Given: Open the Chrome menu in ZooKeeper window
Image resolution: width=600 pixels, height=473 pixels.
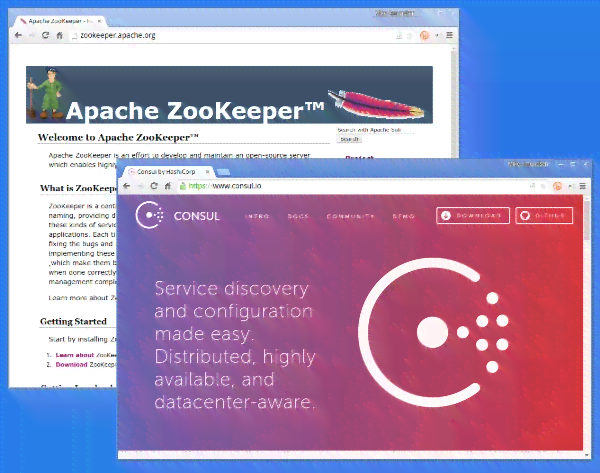Looking at the screenshot, I should tap(450, 35).
